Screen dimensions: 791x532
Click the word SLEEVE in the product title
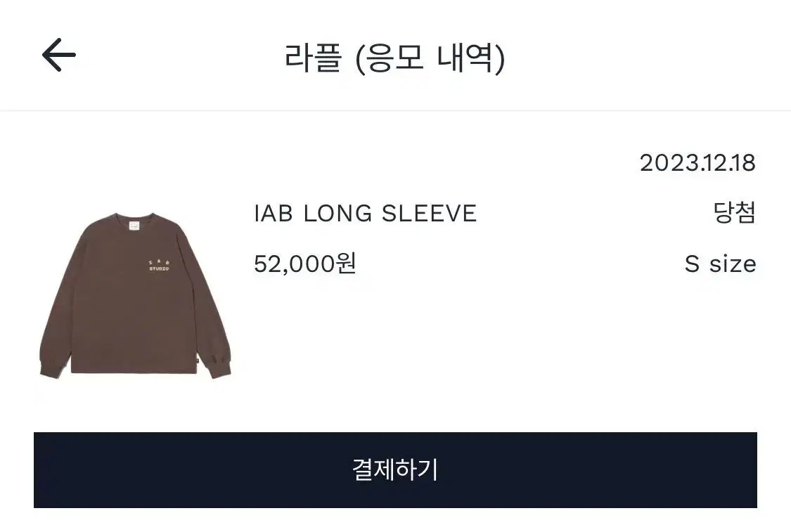[430, 214]
